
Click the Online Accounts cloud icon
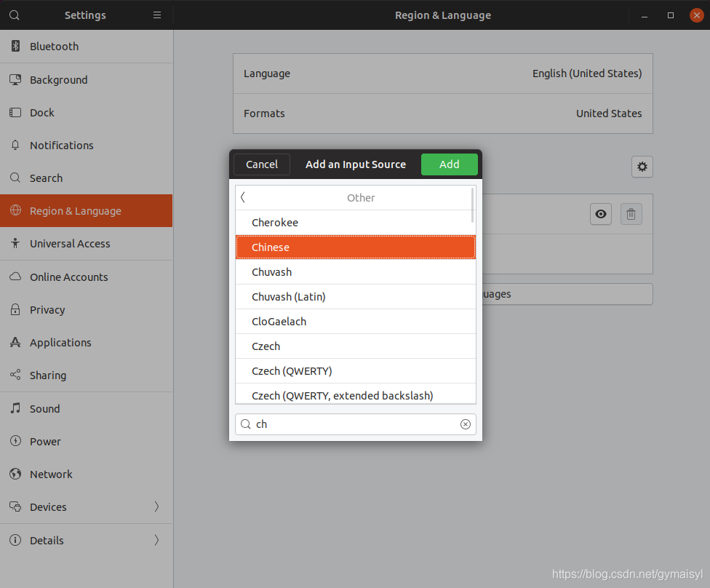pos(15,277)
